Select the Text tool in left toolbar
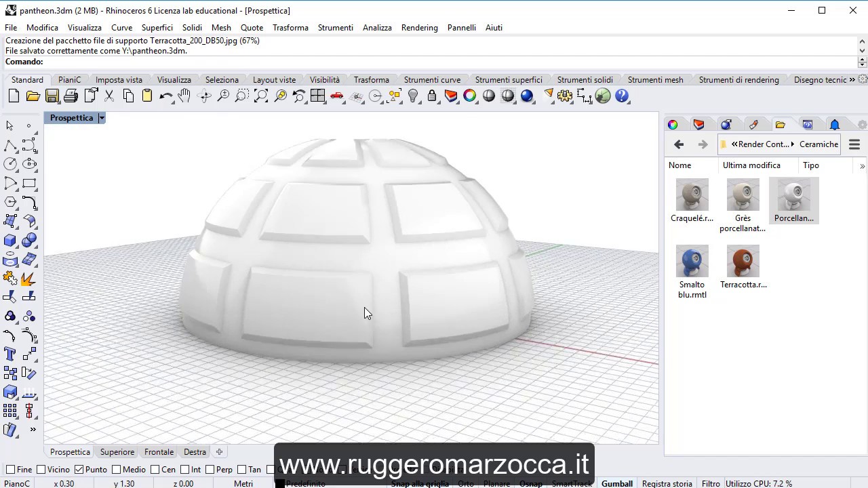Viewport: 868px width, 488px height. point(10,354)
